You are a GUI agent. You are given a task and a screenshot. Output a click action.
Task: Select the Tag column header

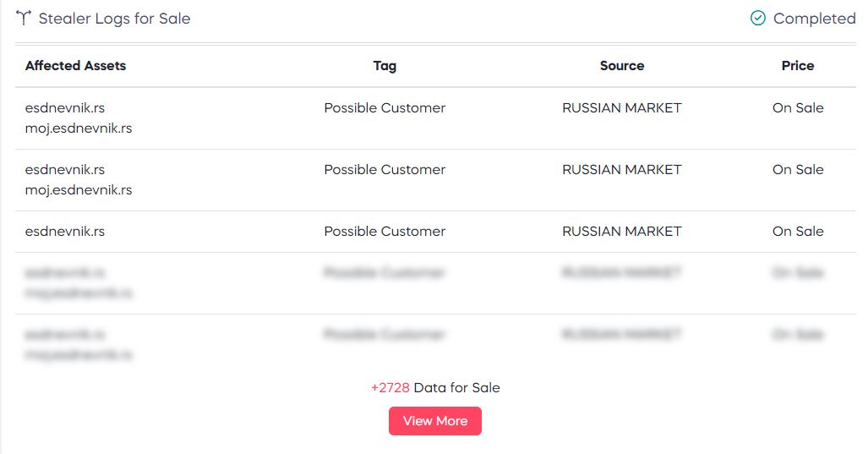point(385,66)
